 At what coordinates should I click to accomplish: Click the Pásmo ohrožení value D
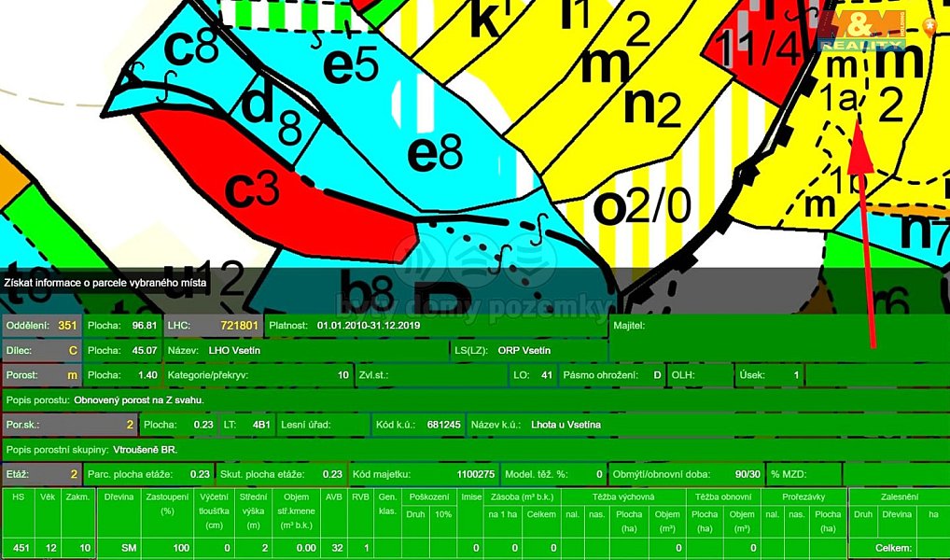pyautogui.click(x=657, y=375)
